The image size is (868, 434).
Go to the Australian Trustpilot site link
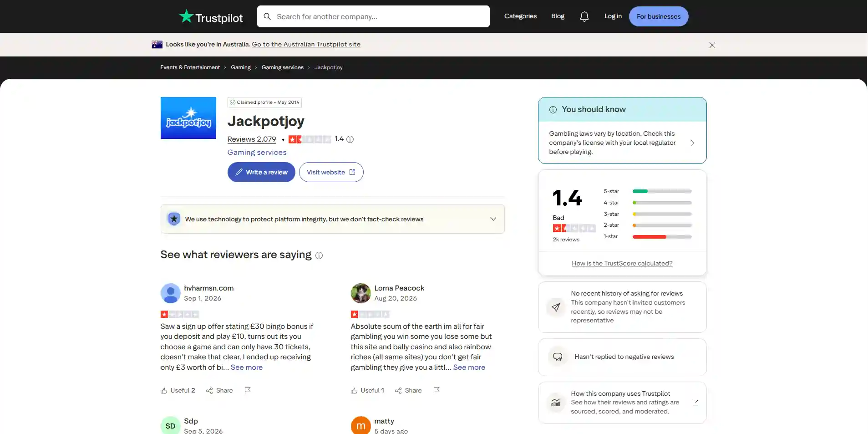306,44
